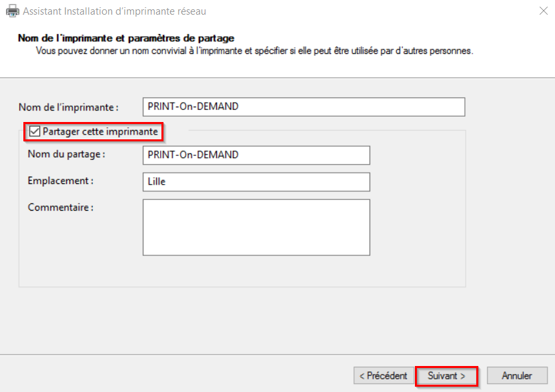This screenshot has width=555, height=392.
Task: Continue with the Suivant button
Action: pyautogui.click(x=446, y=376)
